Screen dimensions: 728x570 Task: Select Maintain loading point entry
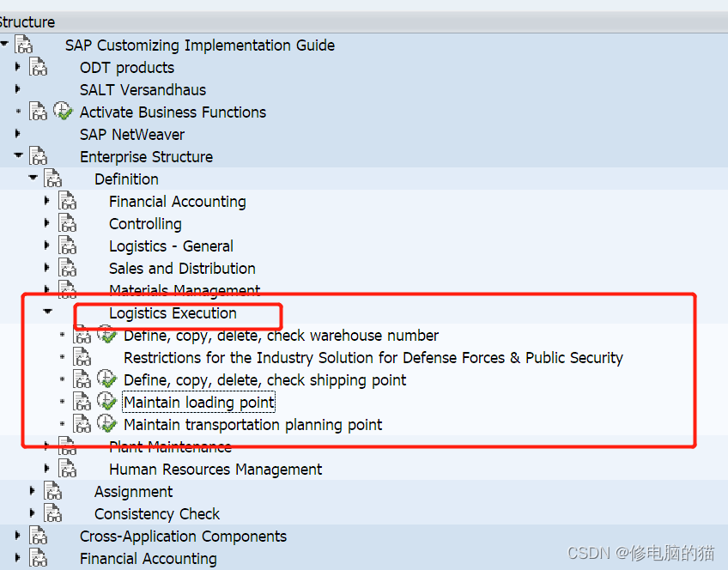199,403
